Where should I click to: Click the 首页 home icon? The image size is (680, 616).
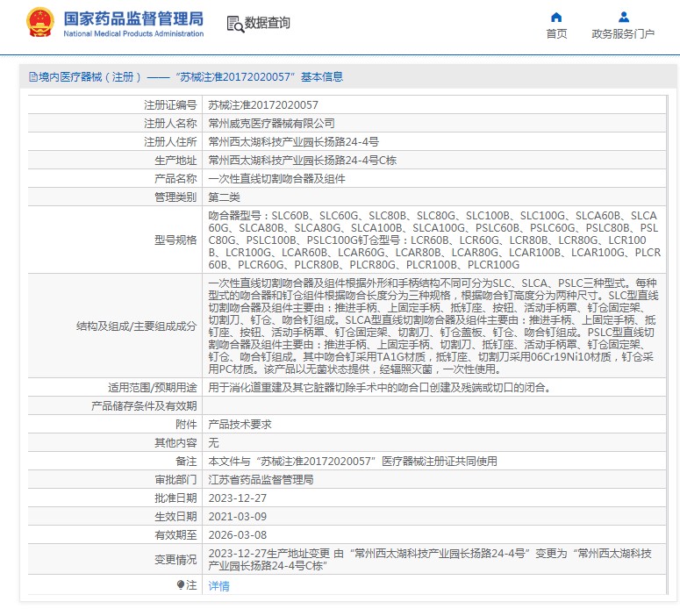tap(556, 18)
